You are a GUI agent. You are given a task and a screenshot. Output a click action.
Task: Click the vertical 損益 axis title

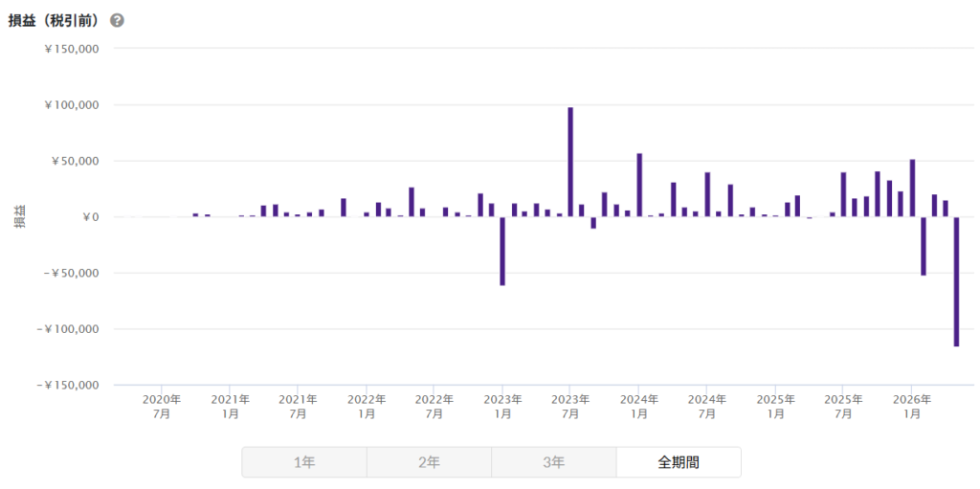(21, 217)
